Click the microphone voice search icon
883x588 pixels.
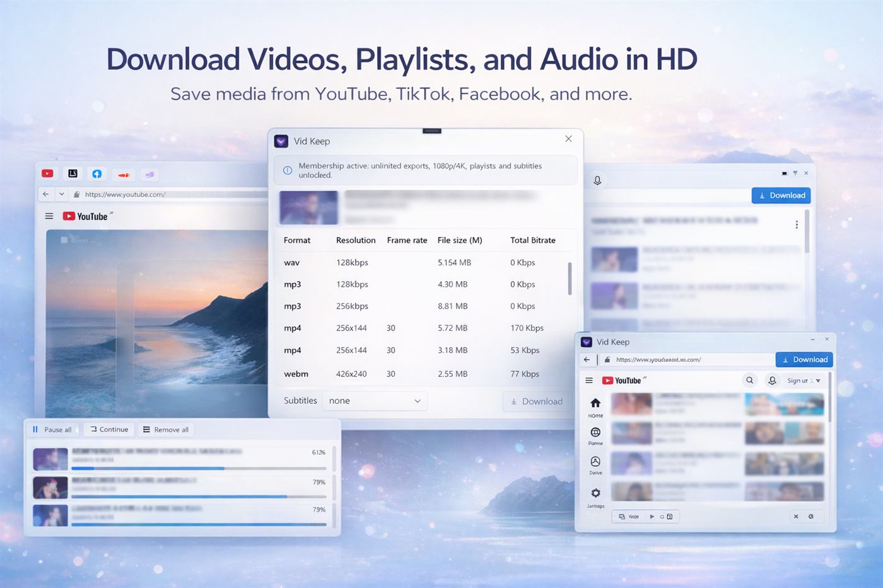(x=597, y=180)
